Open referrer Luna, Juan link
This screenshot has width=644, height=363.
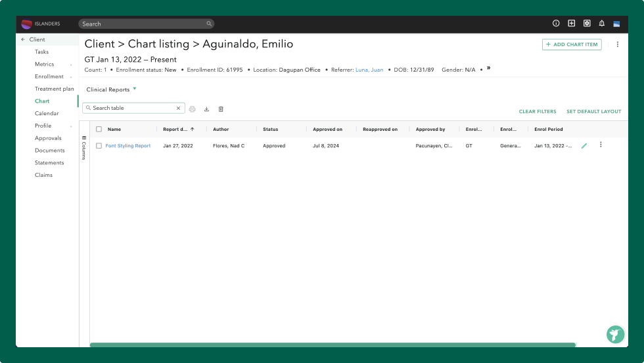tap(369, 70)
